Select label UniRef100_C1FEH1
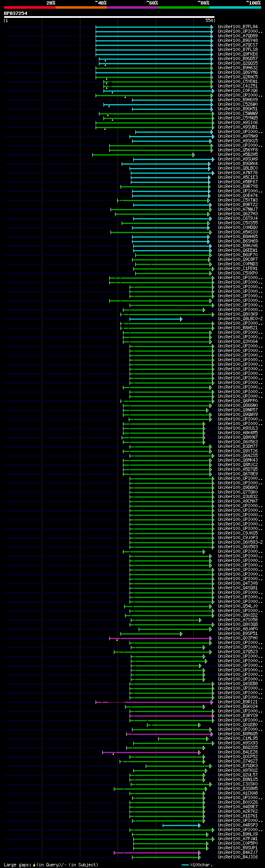Viewport: 265px width, 868px height. pyautogui.click(x=238, y=269)
